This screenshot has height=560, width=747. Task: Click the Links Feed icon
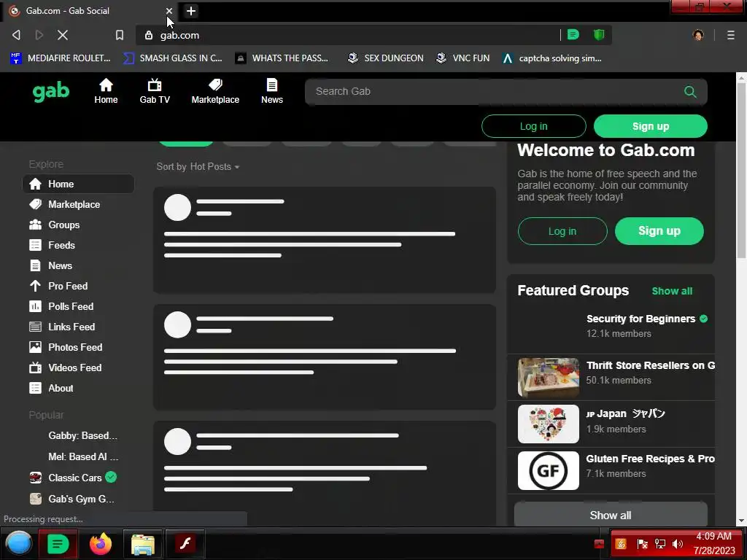(35, 327)
